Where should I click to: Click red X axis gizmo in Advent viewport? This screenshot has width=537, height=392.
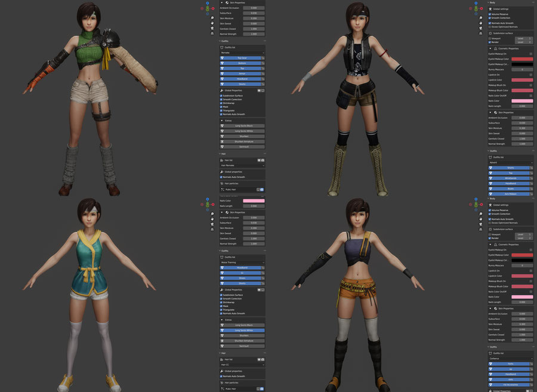(x=482, y=8)
